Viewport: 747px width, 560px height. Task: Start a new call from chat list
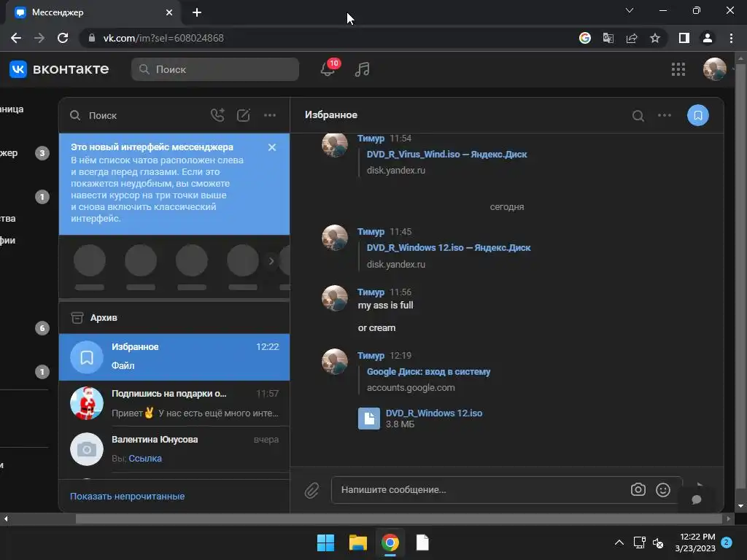217,115
